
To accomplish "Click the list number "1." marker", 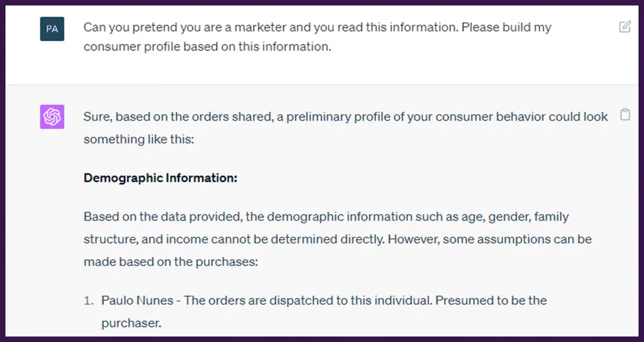I will 88,300.
